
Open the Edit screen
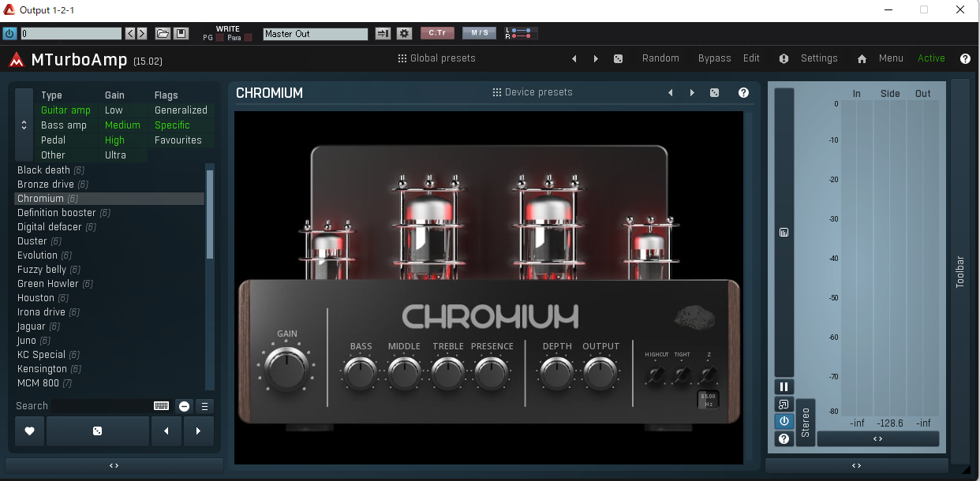[752, 58]
